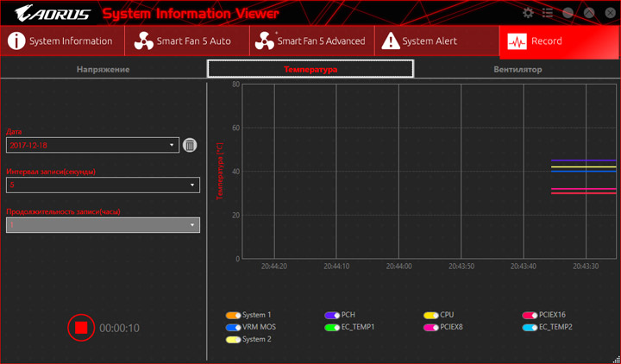Toggle the PCIEX16 temperature series

coord(530,316)
